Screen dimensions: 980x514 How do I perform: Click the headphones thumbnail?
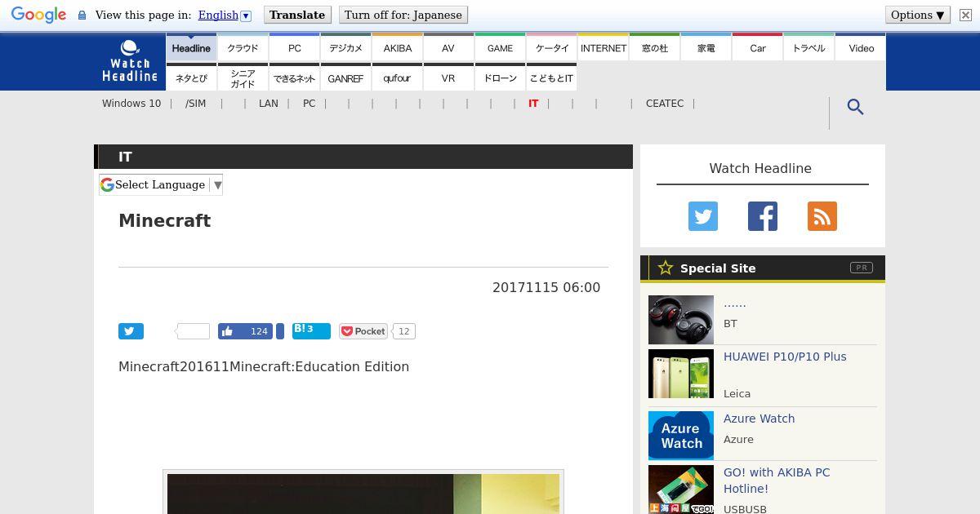coord(681,320)
